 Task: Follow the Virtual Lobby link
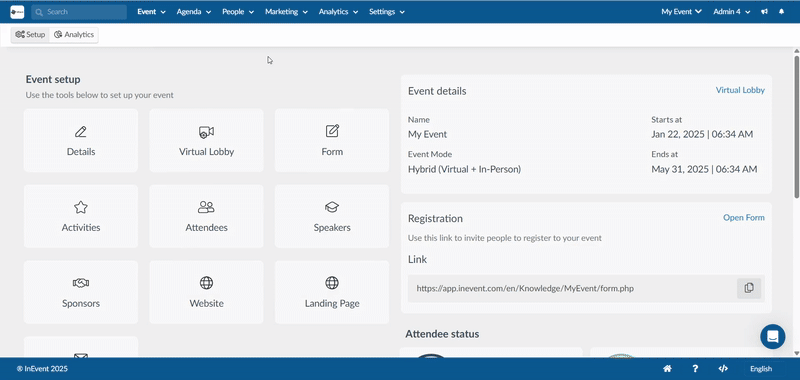point(740,90)
